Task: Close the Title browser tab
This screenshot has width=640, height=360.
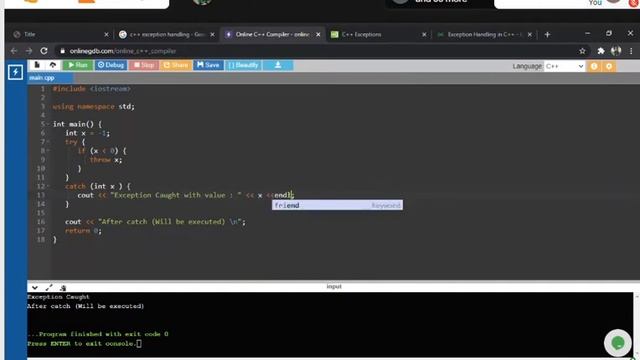Action: tap(107, 35)
